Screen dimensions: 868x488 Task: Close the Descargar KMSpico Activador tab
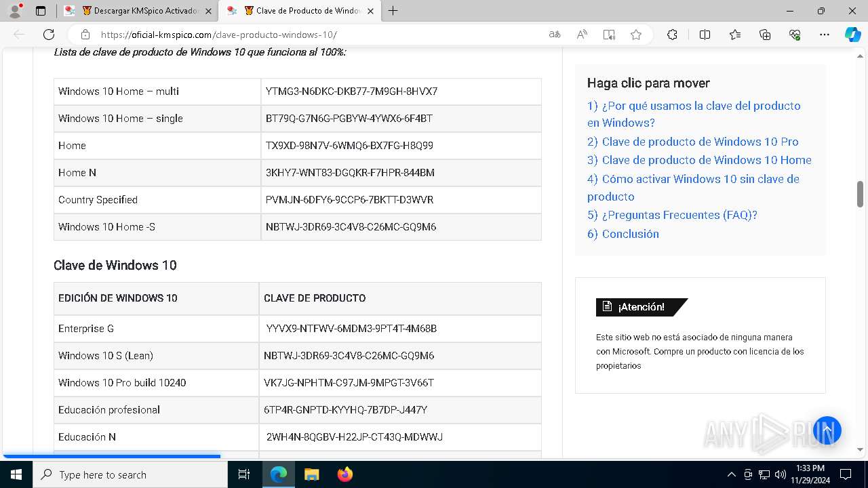coord(208,11)
